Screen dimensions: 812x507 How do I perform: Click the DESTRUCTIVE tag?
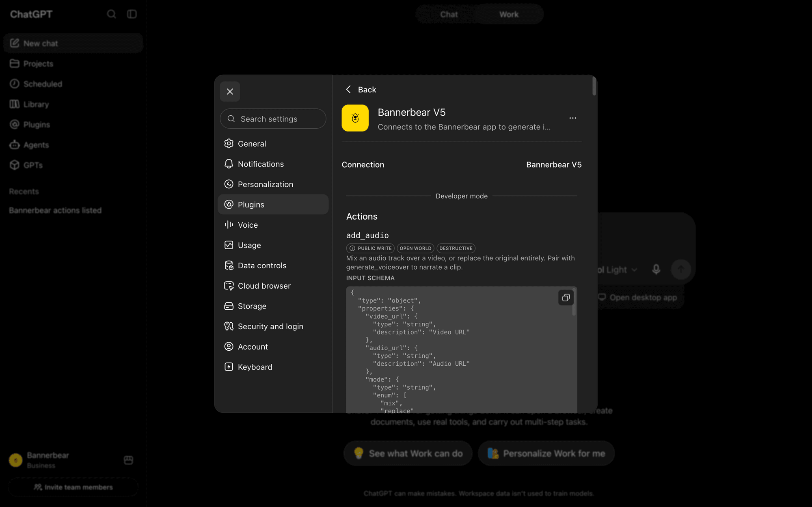pos(456,248)
